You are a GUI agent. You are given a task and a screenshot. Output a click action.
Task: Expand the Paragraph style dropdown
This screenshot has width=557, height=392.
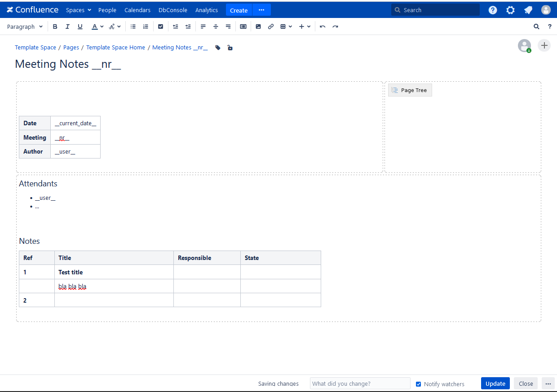click(25, 26)
